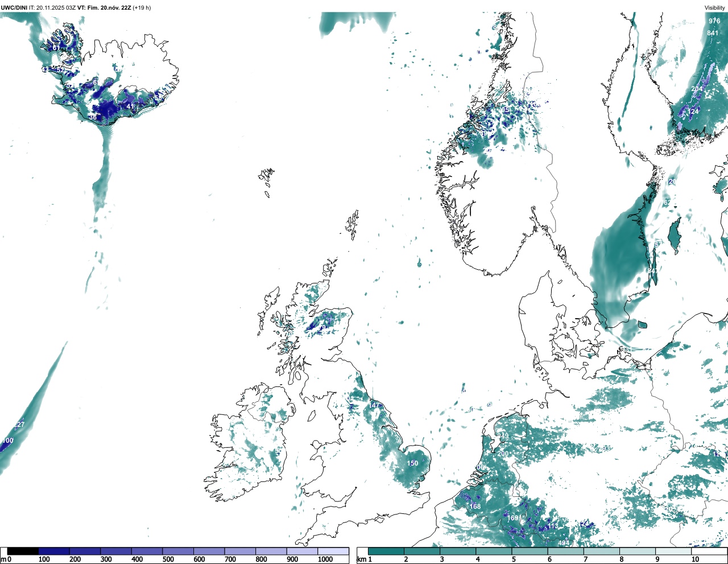Click the UWC/DINI model label
Viewport: 728px width, 564px height.
(x=14, y=8)
